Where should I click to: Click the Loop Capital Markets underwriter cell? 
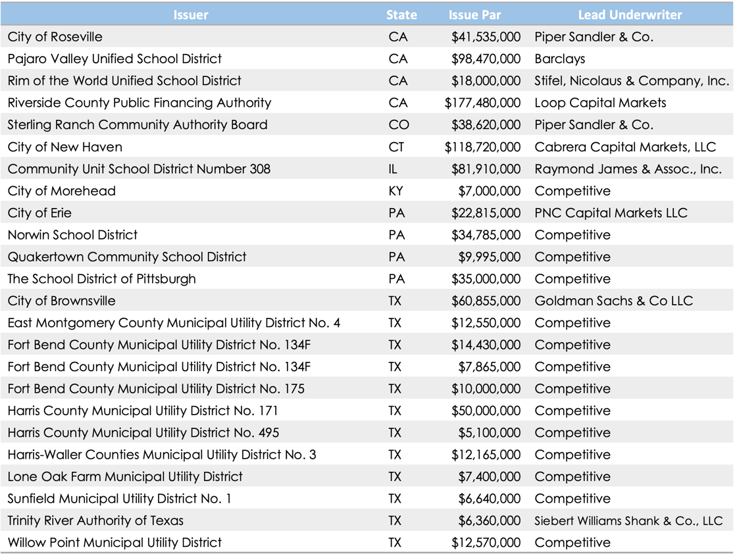[600, 103]
